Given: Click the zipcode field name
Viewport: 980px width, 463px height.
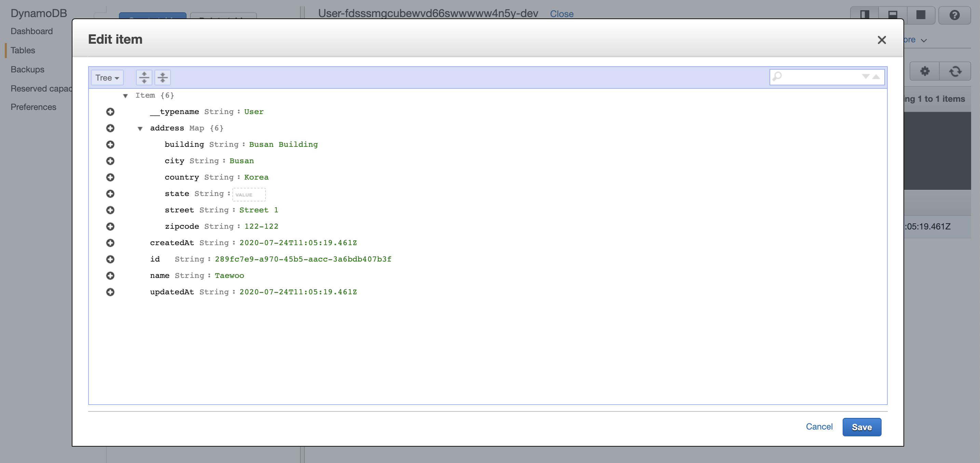Looking at the screenshot, I should (x=182, y=227).
